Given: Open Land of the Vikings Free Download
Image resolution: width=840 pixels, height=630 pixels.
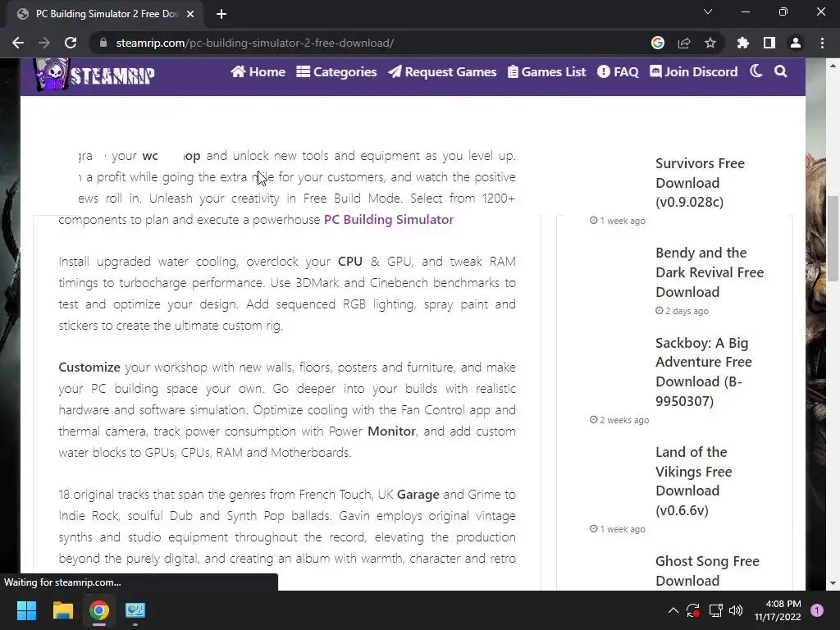Looking at the screenshot, I should tap(693, 481).
